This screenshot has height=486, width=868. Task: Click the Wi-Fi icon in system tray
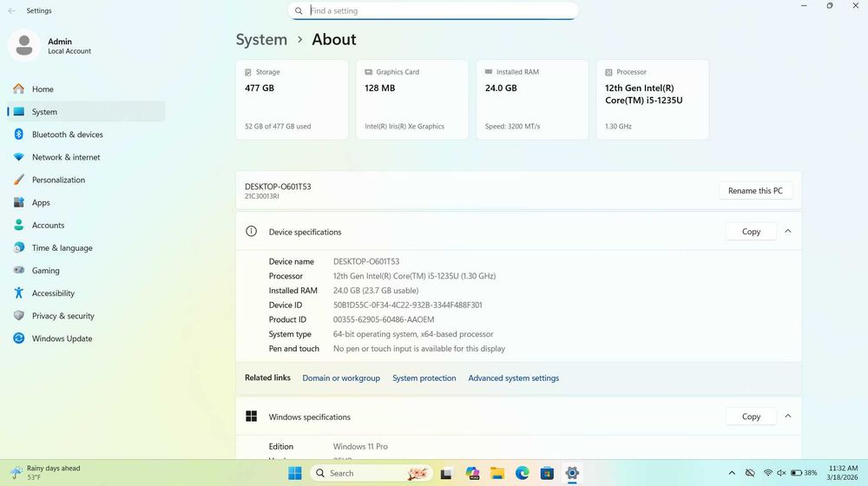[768, 473]
